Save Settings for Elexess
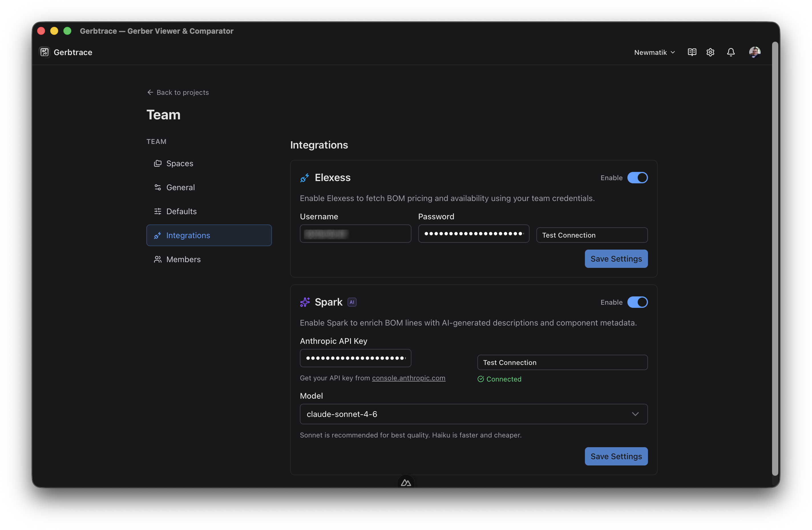The height and width of the screenshot is (530, 812). coord(616,258)
